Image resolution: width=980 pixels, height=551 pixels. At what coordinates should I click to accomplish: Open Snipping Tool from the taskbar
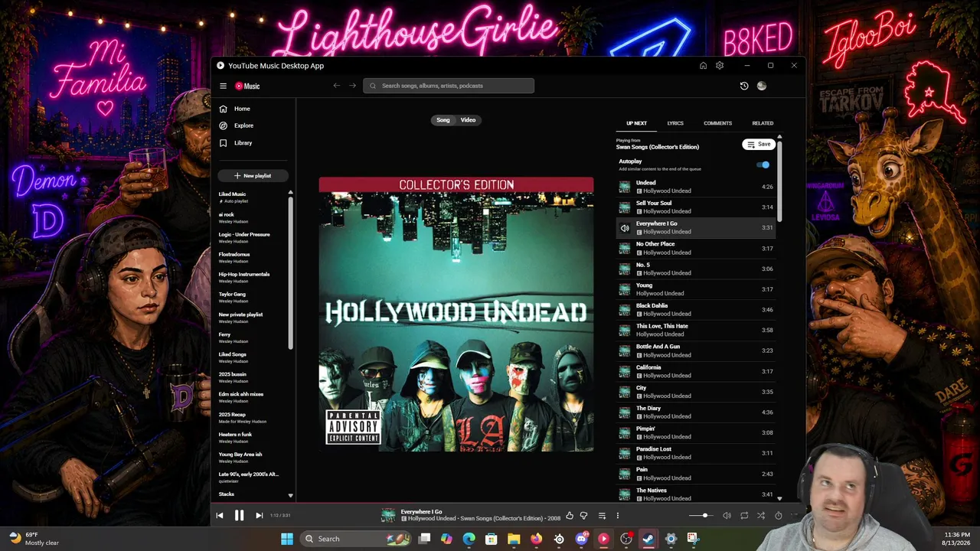point(693,539)
